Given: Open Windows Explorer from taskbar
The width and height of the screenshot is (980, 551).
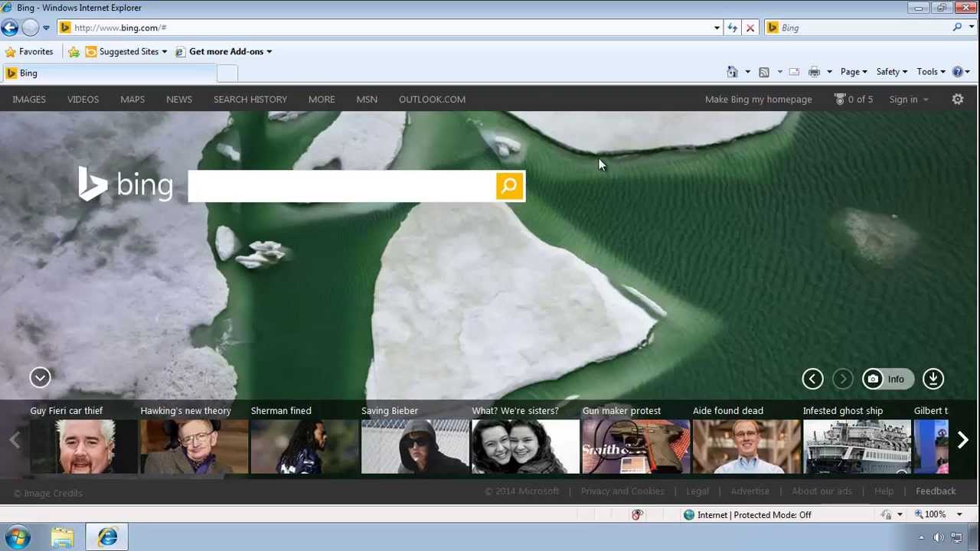Looking at the screenshot, I should click(x=63, y=537).
